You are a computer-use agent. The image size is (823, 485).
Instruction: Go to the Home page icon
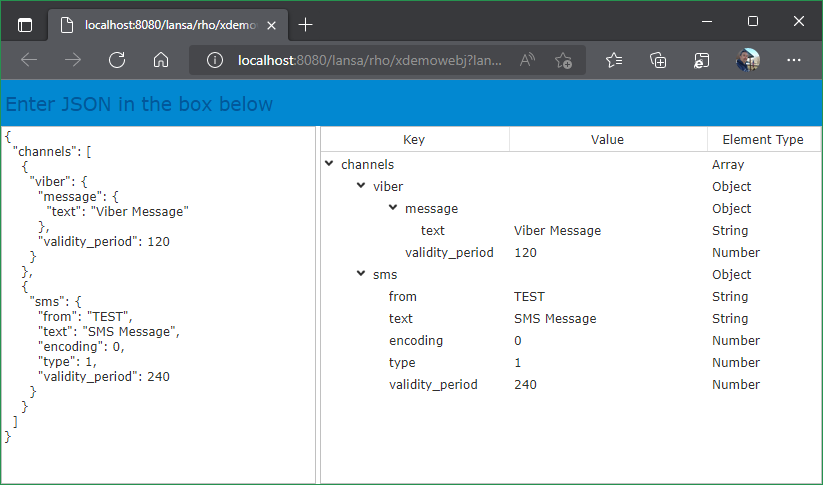160,60
